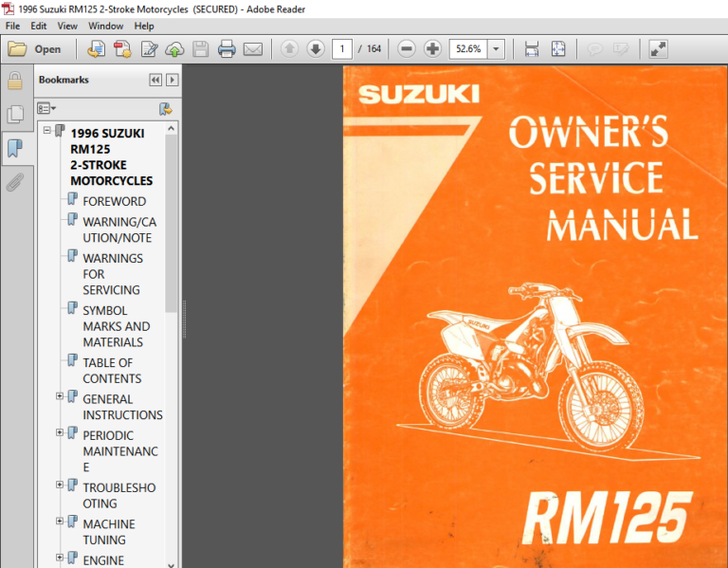728x568 pixels.
Task: Click the email envelope icon
Action: (x=253, y=48)
